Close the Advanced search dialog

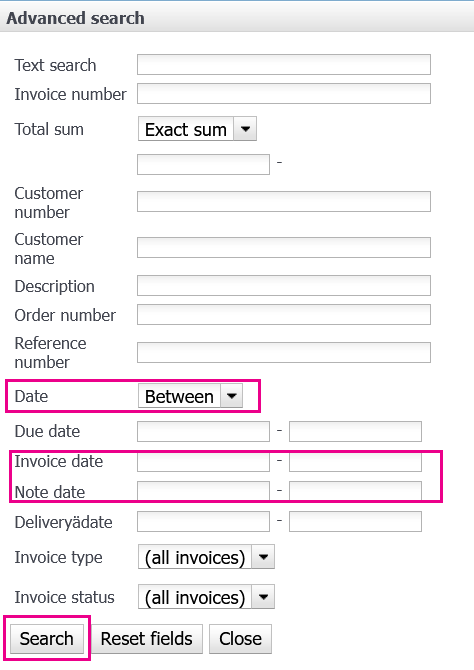pyautogui.click(x=240, y=639)
